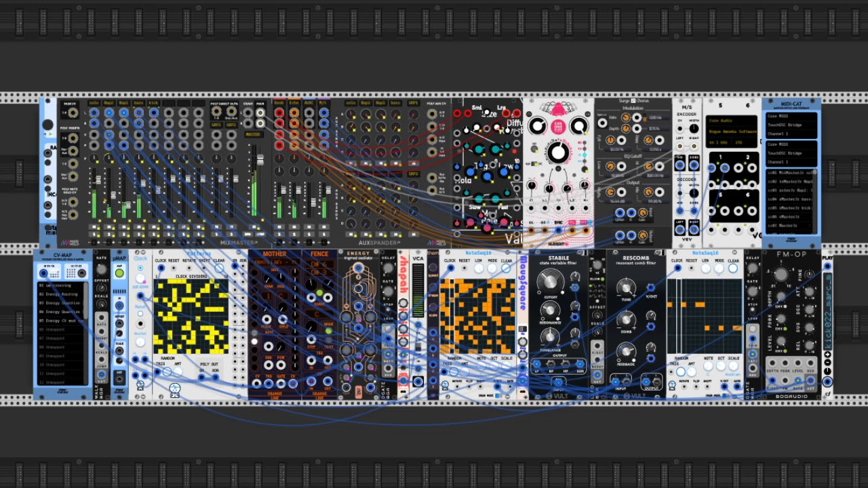Click the SYNC jack on the pink delay module
Screen dimensions: 868x488
pyautogui.click(x=558, y=230)
